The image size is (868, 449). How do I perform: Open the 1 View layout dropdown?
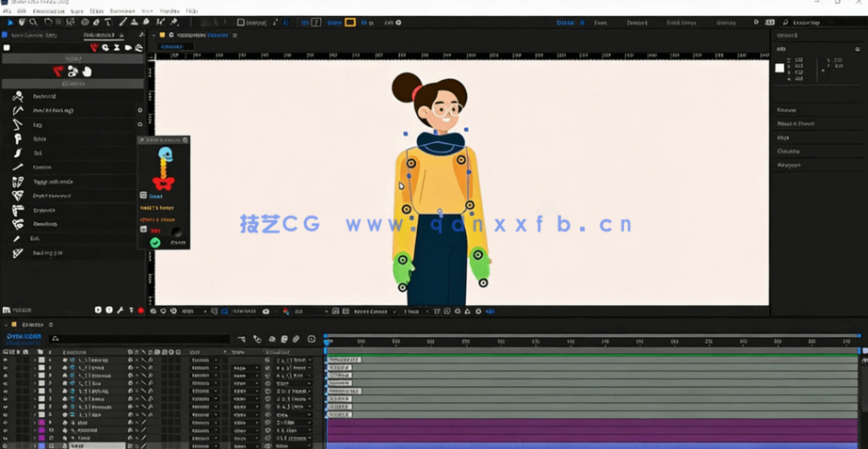click(416, 312)
